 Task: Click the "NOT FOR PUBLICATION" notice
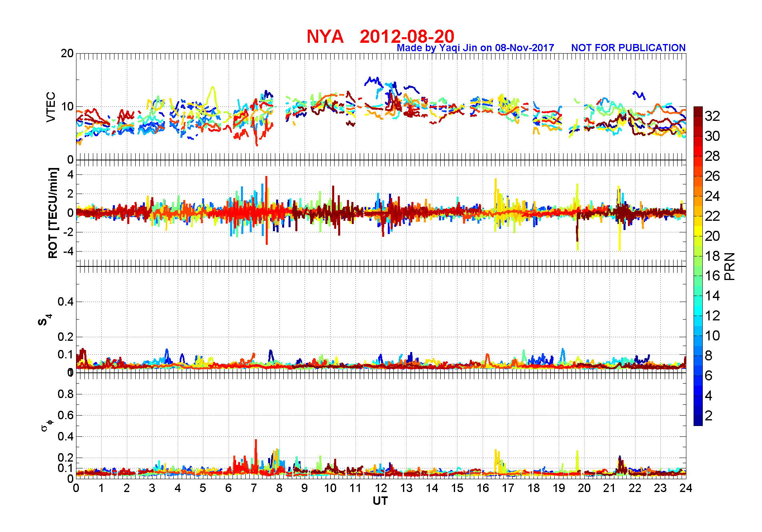(x=628, y=48)
